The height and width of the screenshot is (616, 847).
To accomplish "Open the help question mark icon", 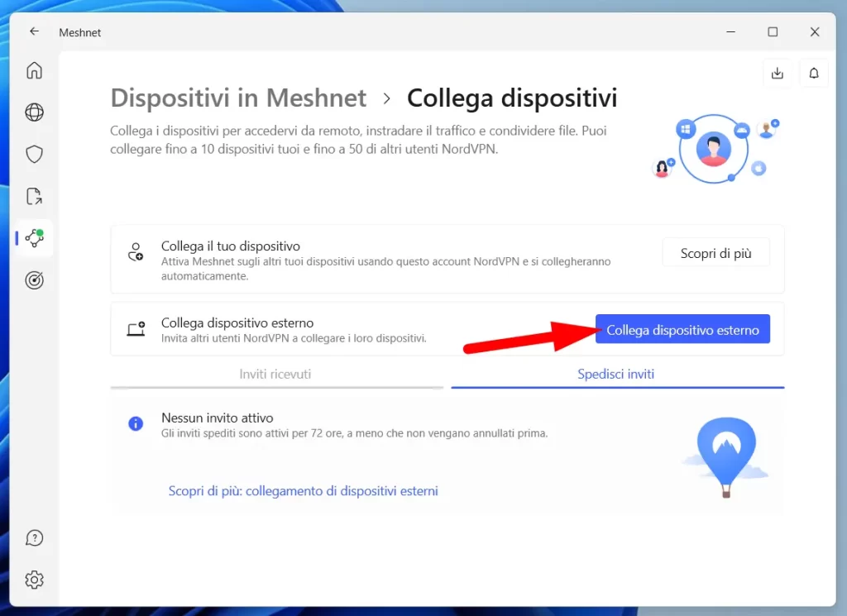I will 34,538.
